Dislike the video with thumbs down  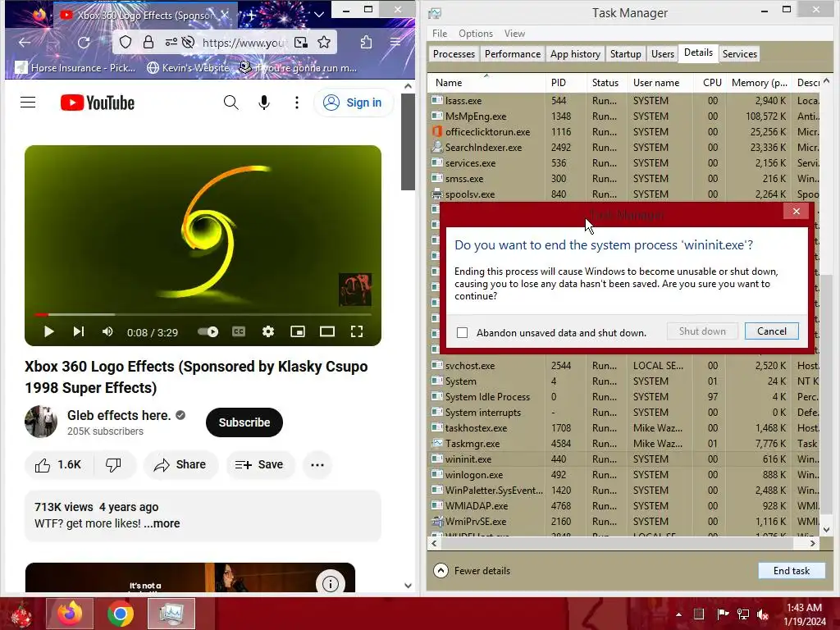(x=113, y=464)
